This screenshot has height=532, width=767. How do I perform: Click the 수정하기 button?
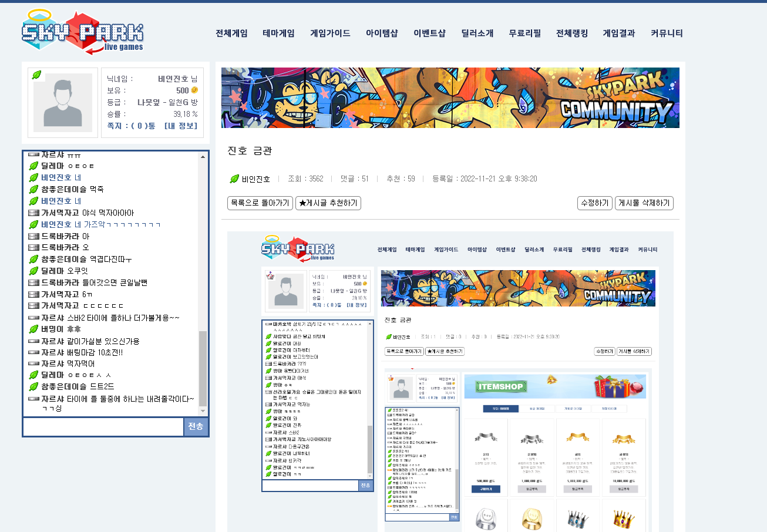(595, 203)
